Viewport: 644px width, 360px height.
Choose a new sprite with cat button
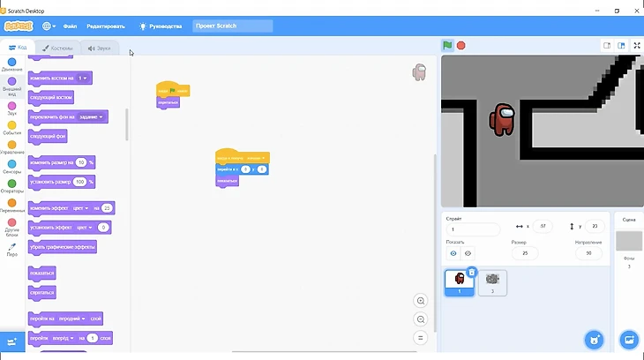(x=594, y=340)
